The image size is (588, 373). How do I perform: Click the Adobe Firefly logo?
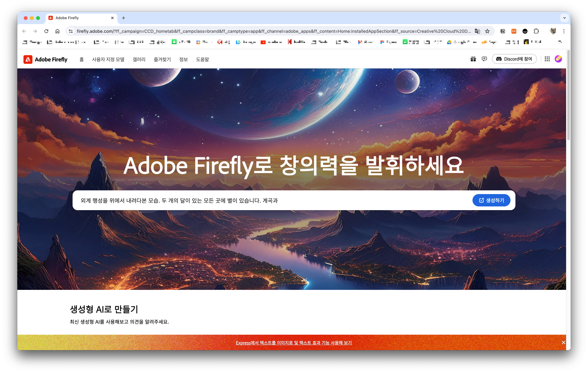45,59
